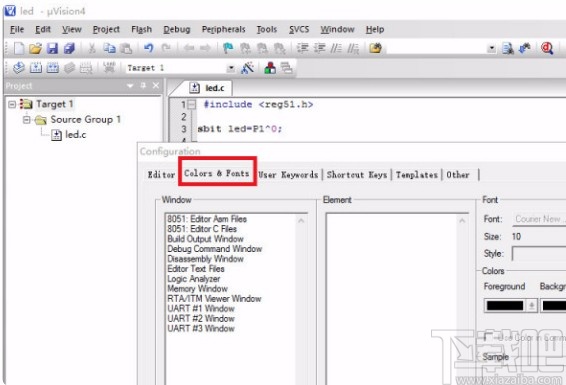The width and height of the screenshot is (566, 385).
Task: Select 8051: Editor C Files in Window list
Action: click(x=202, y=229)
